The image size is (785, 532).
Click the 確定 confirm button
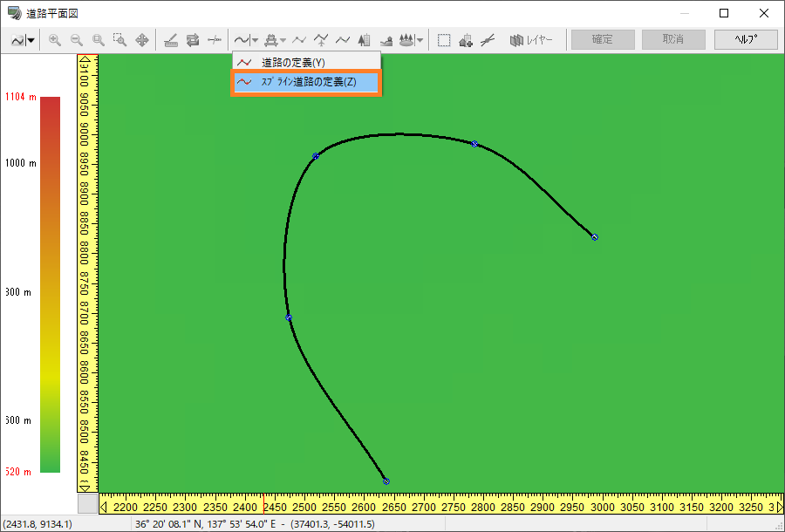tap(603, 39)
